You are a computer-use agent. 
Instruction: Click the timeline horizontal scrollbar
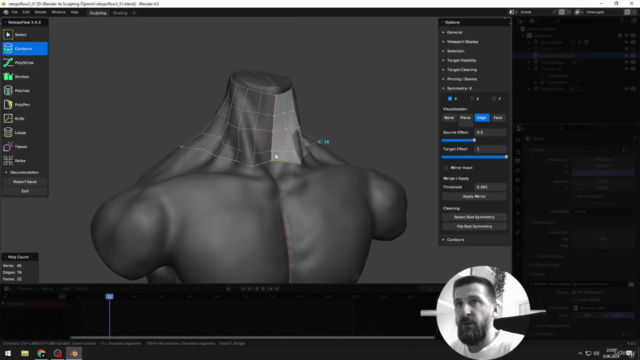tap(252, 338)
